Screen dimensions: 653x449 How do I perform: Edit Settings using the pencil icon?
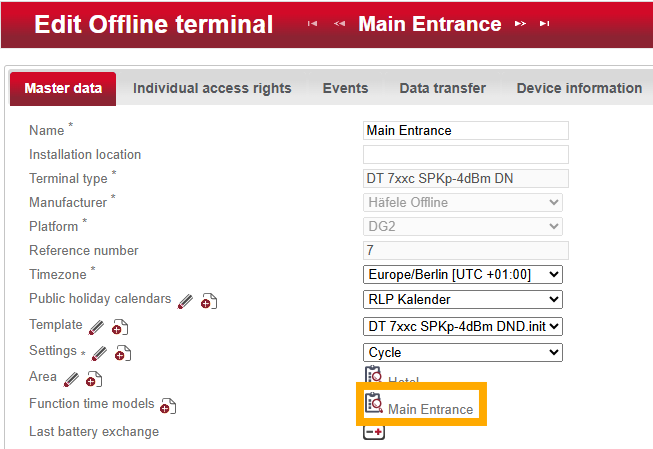[100, 352]
